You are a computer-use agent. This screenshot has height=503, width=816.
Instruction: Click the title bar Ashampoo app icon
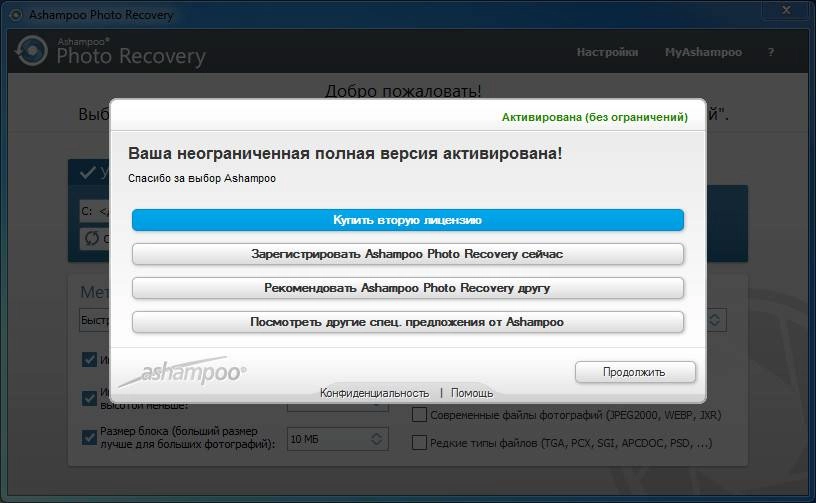(x=16, y=15)
